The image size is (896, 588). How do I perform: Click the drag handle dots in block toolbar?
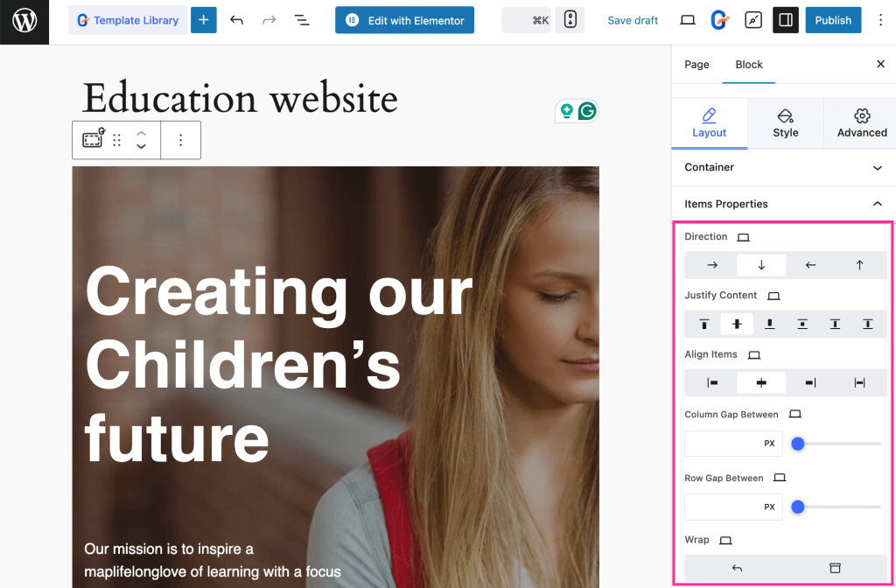[115, 140]
